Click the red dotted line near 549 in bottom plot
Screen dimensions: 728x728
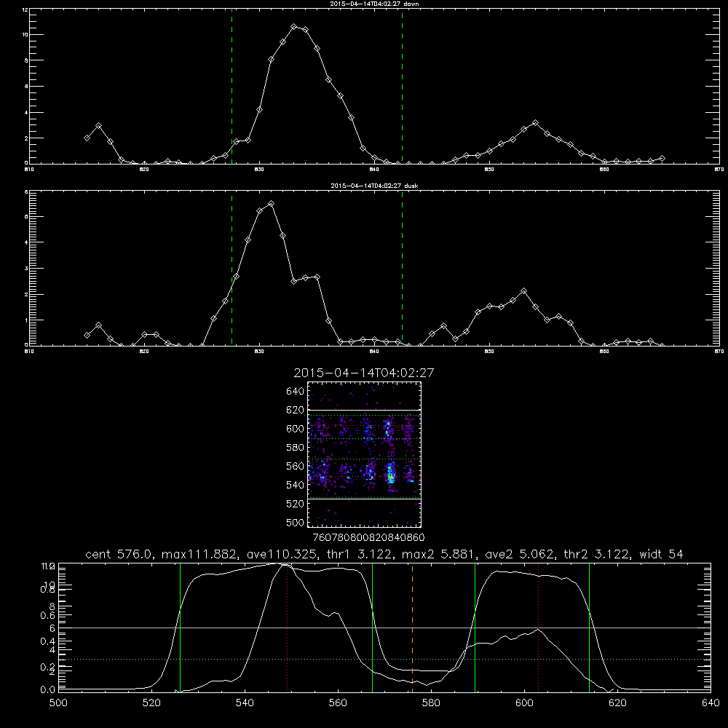click(x=288, y=628)
